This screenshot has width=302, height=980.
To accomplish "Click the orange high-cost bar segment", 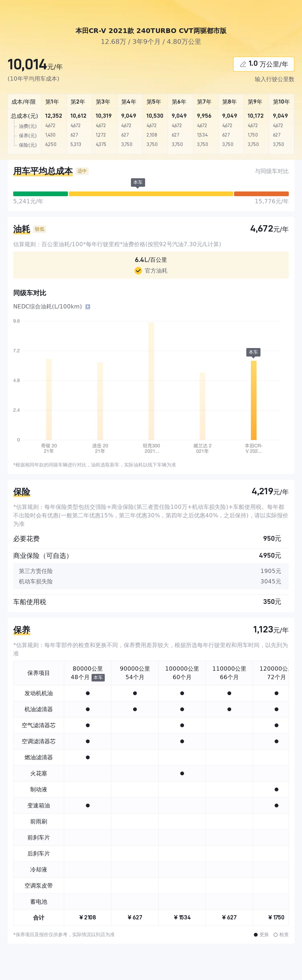I will click(261, 194).
